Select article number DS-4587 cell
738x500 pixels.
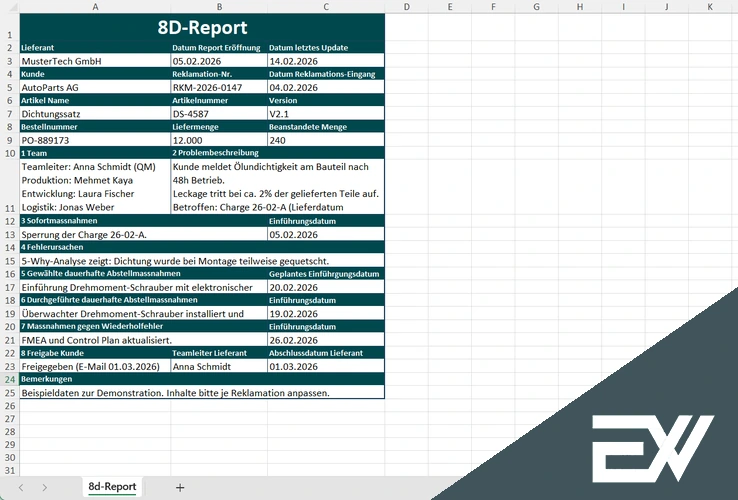(x=219, y=113)
